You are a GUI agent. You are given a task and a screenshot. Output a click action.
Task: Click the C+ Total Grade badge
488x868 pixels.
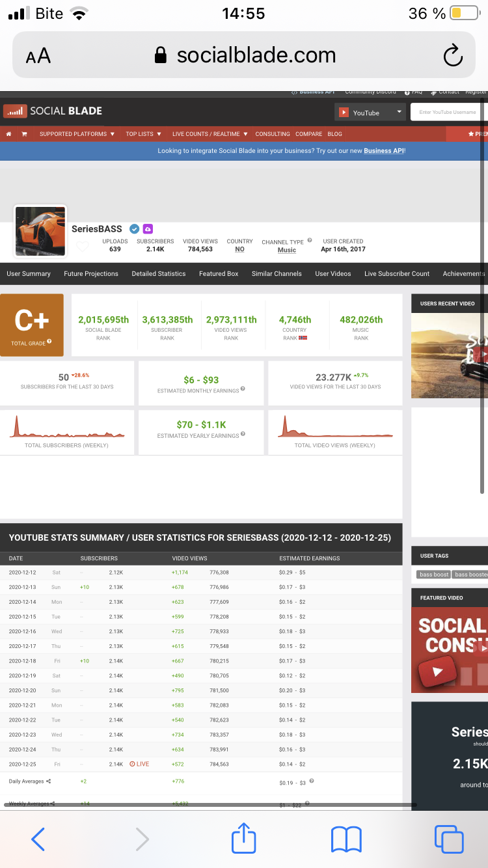(32, 325)
